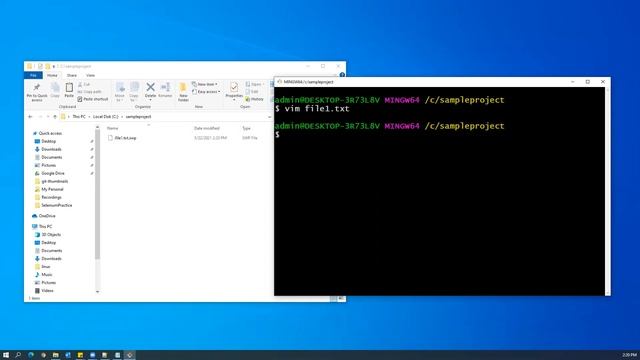Click Paste shortcut in the Clipboard group

click(x=93, y=99)
